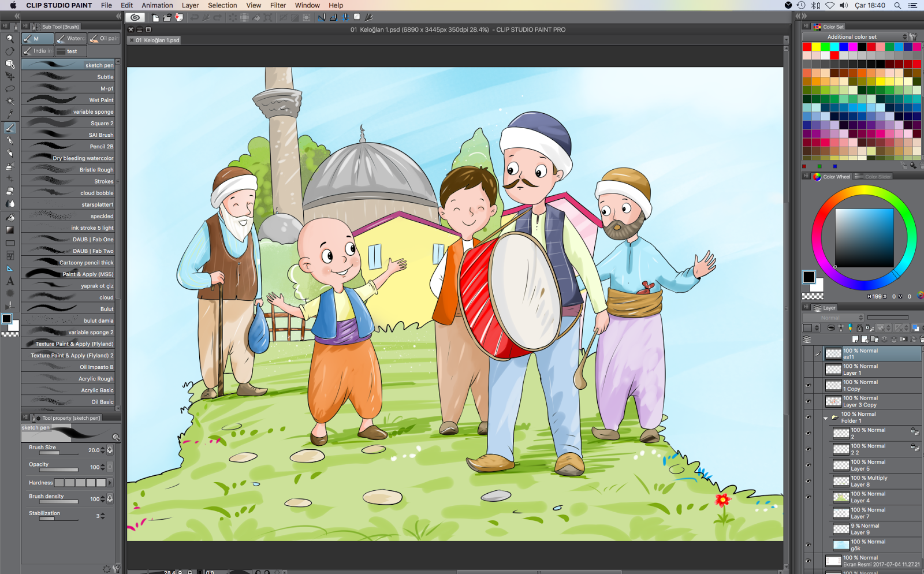Open the layer blending mode dropdown
Viewport: 924px width, 574px height.
tap(834, 318)
